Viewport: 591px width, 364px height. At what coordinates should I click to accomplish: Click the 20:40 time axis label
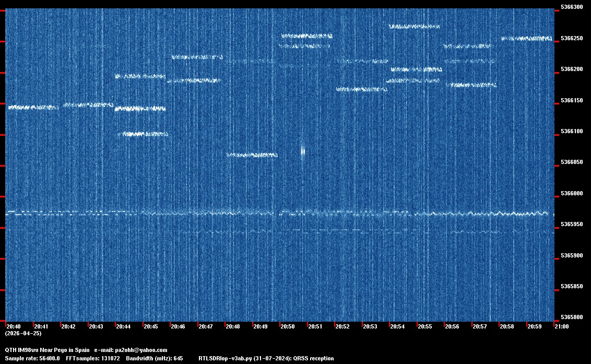coord(14,326)
